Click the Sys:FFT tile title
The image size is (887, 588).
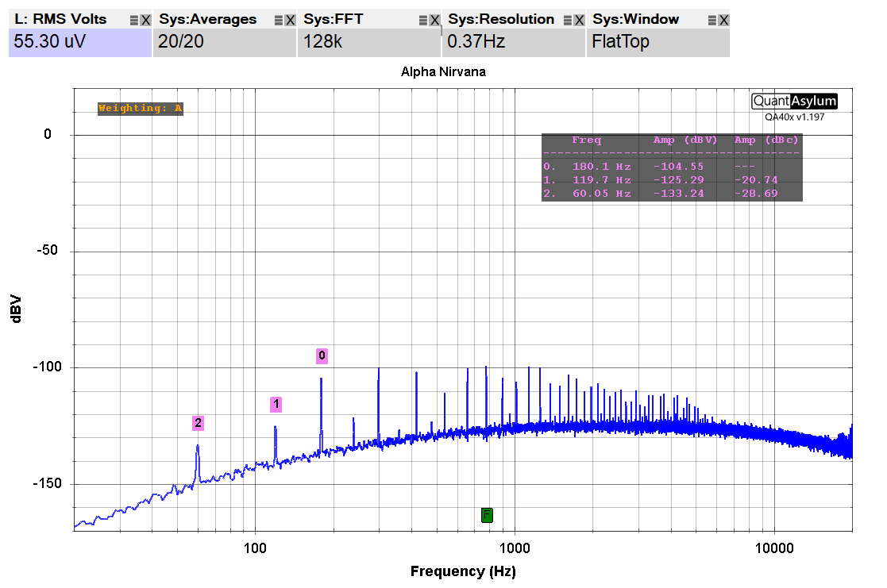point(334,19)
